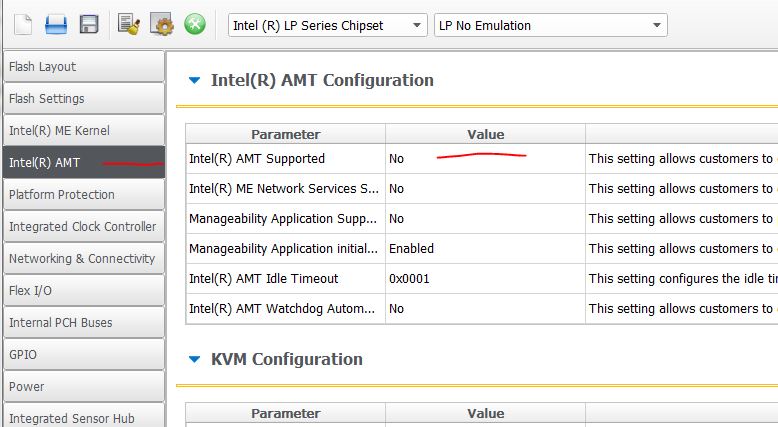
Task: Switch to the Platform Protection tab
Action: (83, 195)
